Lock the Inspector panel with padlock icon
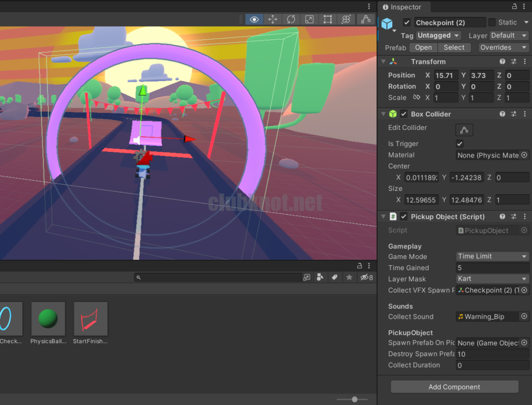 [514, 7]
